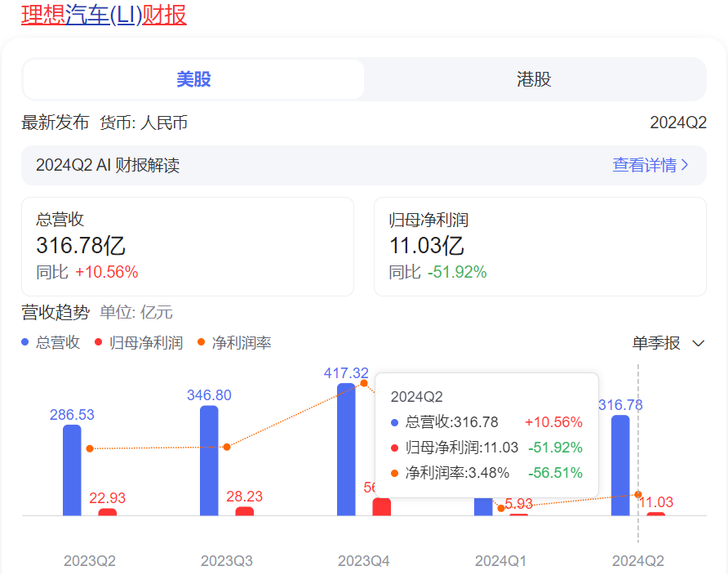The image size is (728, 575).
Task: Toggle the 总营收 legend series
Action: coord(51,343)
